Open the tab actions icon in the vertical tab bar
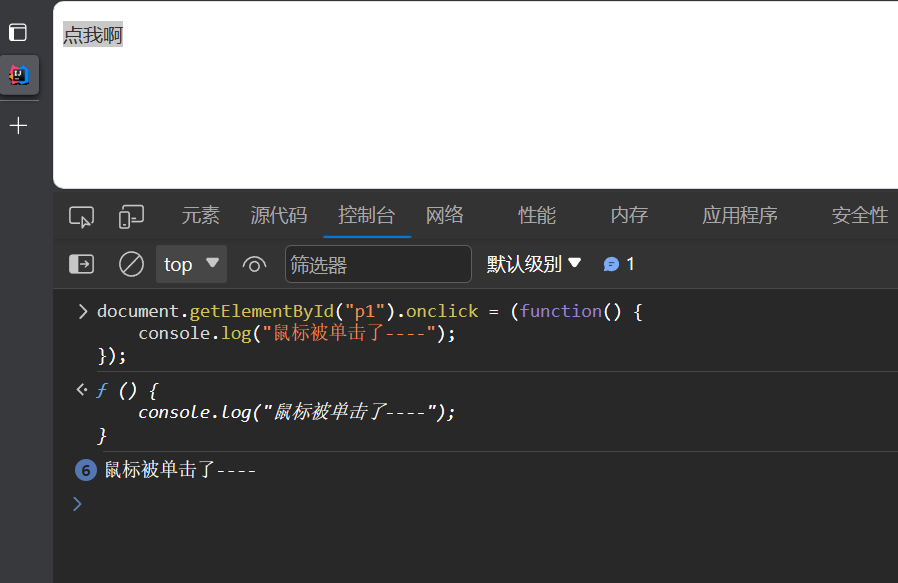 [18, 32]
